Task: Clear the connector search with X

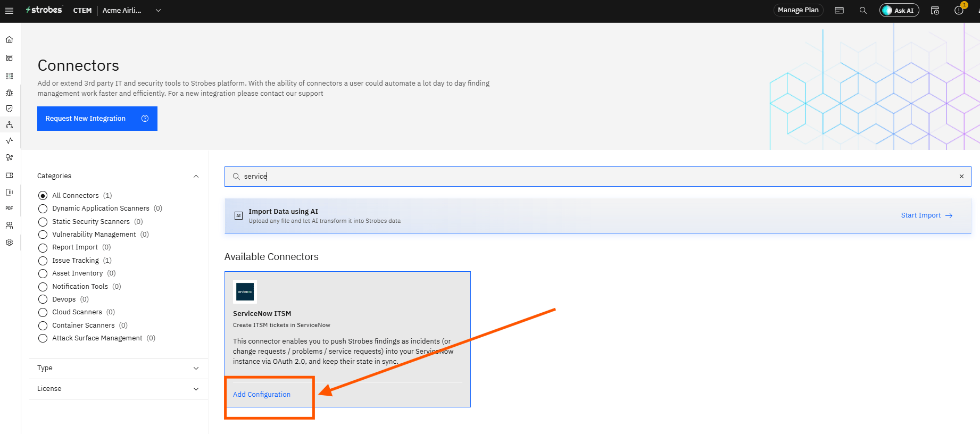Action: pos(961,177)
